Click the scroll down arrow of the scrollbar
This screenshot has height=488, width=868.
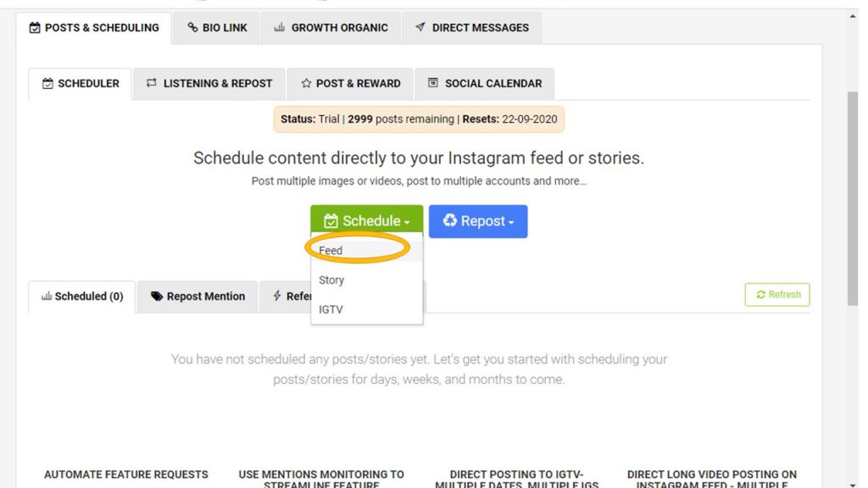tap(853, 484)
